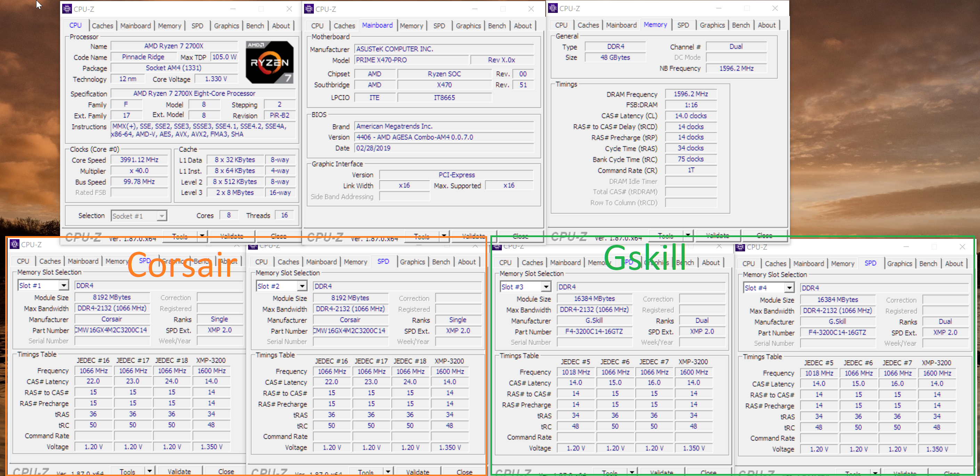Select Graphics tab in Mainboard window
Image resolution: width=980 pixels, height=476 pixels.
(x=468, y=26)
